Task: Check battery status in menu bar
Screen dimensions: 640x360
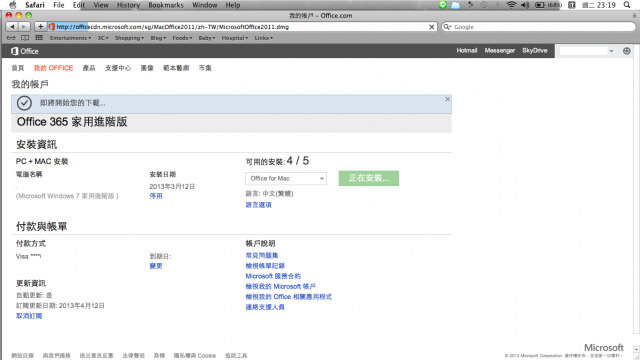Action: [x=548, y=5]
